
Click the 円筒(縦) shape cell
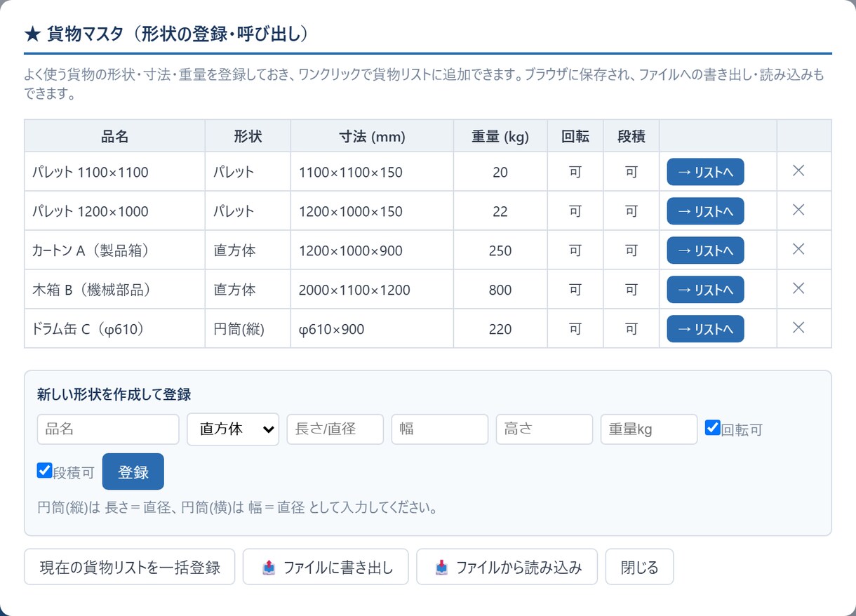248,329
